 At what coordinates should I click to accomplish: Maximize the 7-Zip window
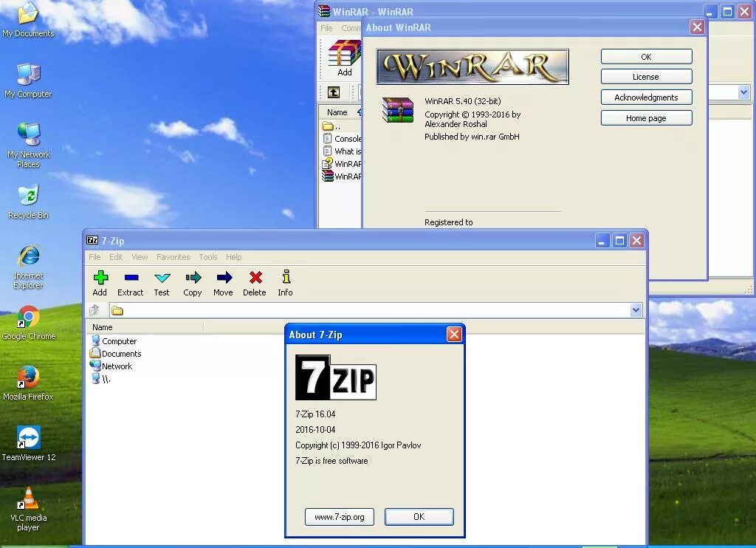(619, 240)
